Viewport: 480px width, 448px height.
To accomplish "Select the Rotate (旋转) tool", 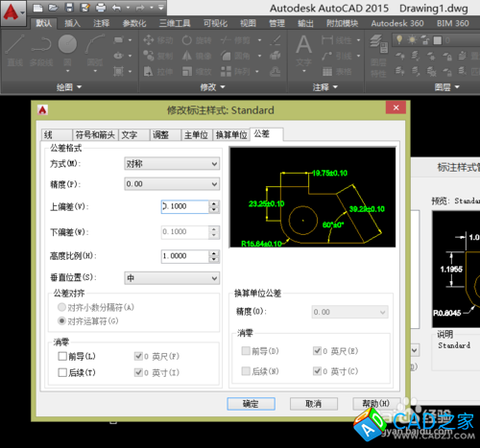I will click(x=197, y=40).
